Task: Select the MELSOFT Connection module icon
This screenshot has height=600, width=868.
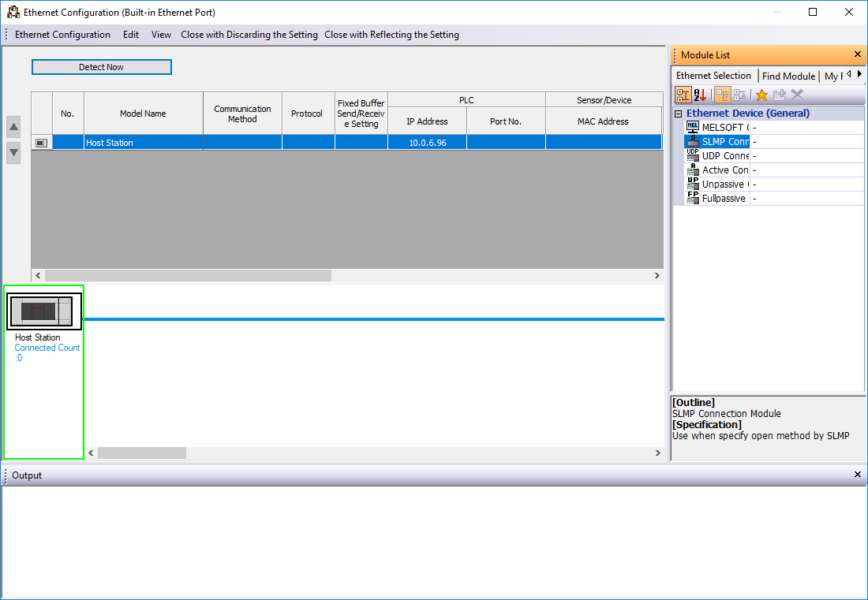Action: 693,128
